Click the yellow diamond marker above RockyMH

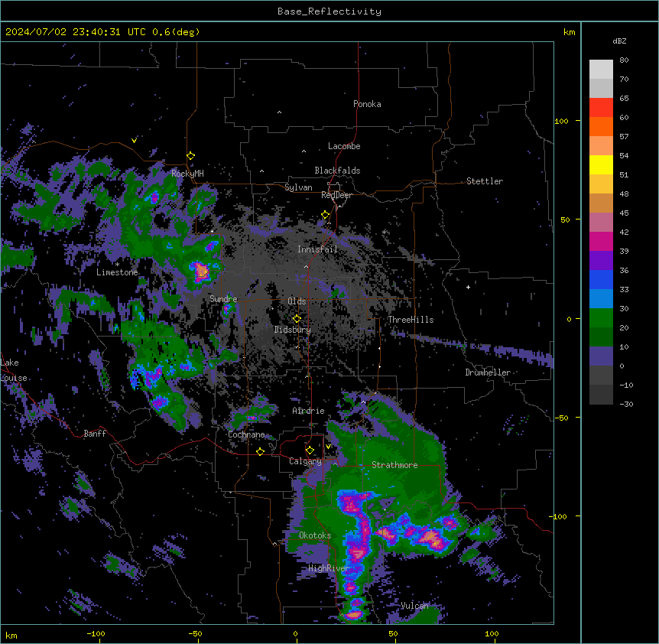click(x=191, y=156)
